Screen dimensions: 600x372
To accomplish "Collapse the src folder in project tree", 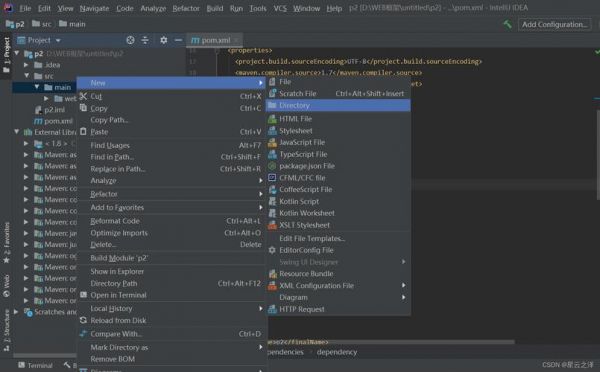I will [27, 76].
